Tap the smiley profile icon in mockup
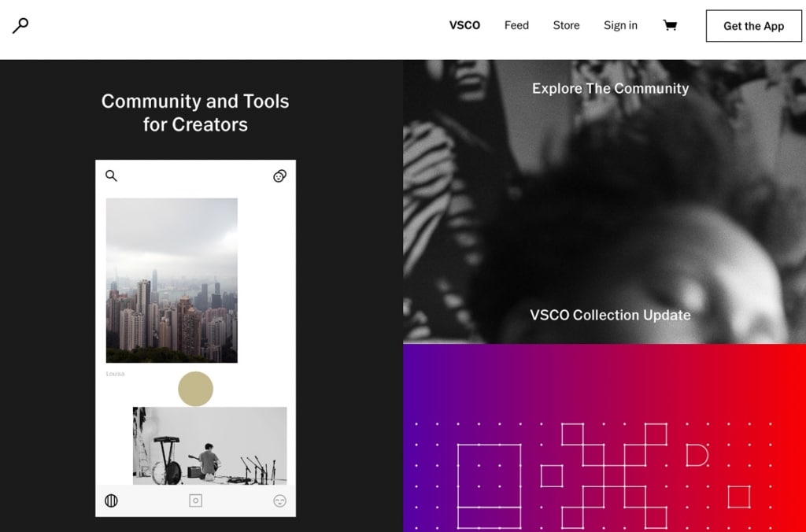 [x=279, y=501]
